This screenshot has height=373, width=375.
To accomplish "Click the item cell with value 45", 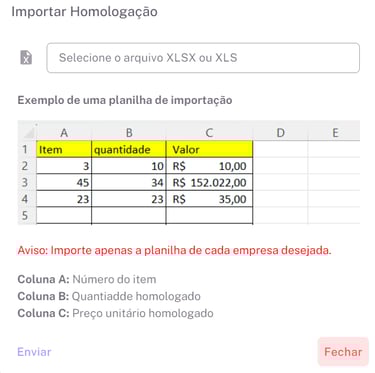I will tap(64, 182).
